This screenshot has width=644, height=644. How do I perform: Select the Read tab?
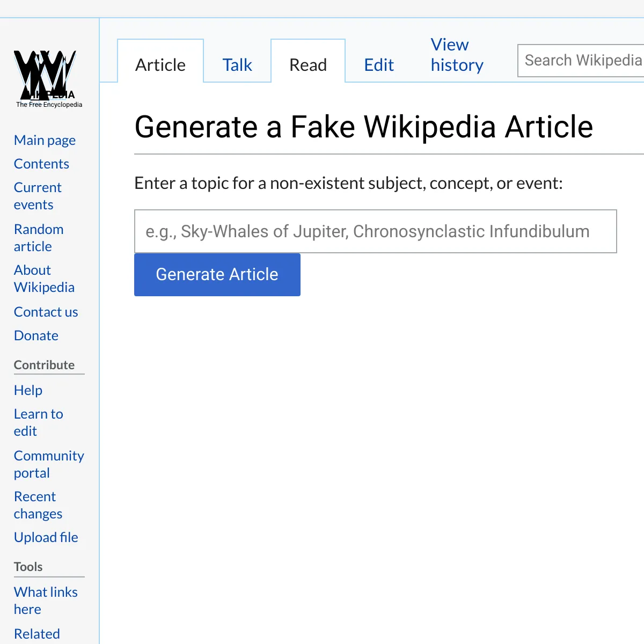tap(308, 65)
